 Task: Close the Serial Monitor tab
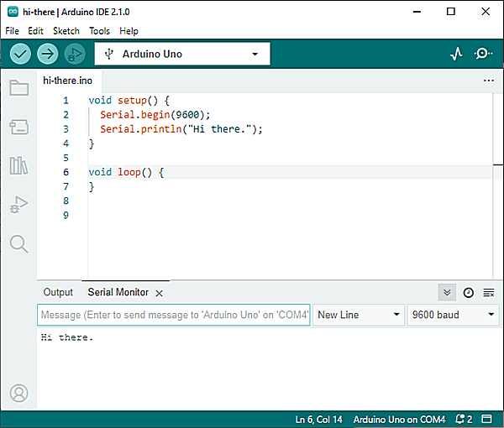159,293
